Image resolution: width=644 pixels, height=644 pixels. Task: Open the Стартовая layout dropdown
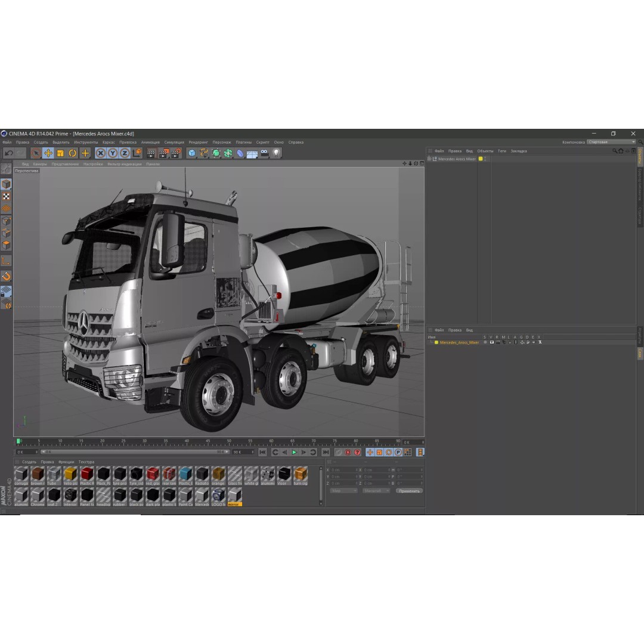tap(611, 142)
